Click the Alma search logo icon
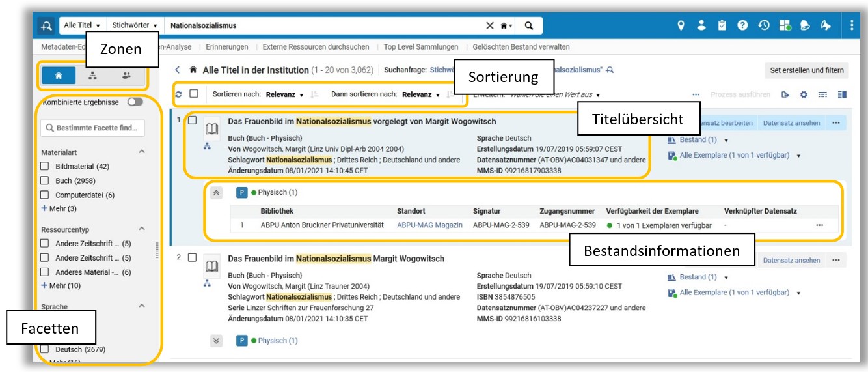868x372 pixels. point(46,25)
